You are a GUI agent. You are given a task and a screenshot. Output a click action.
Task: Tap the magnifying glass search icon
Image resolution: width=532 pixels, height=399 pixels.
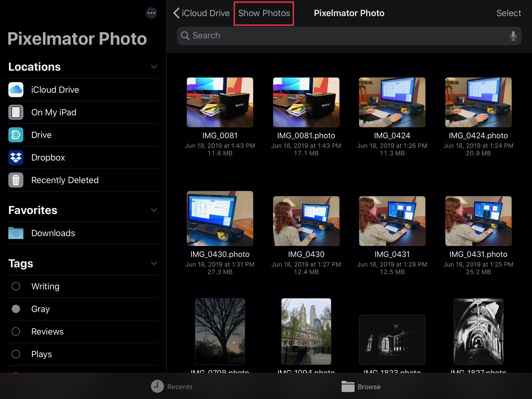185,36
